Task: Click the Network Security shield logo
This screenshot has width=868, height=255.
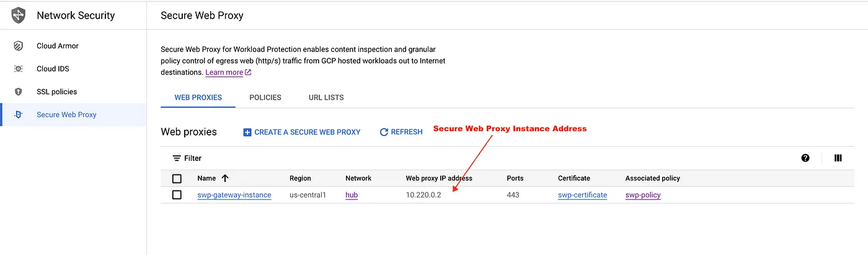Action: tap(19, 15)
